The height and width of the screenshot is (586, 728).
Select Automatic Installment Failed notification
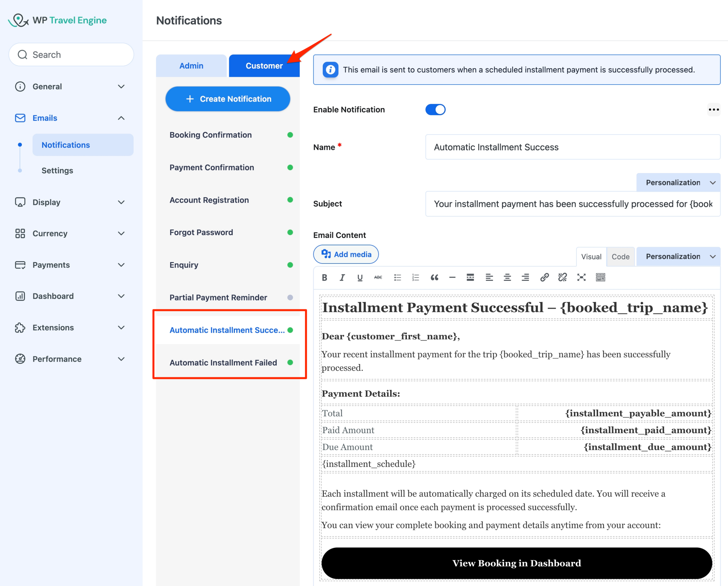223,362
